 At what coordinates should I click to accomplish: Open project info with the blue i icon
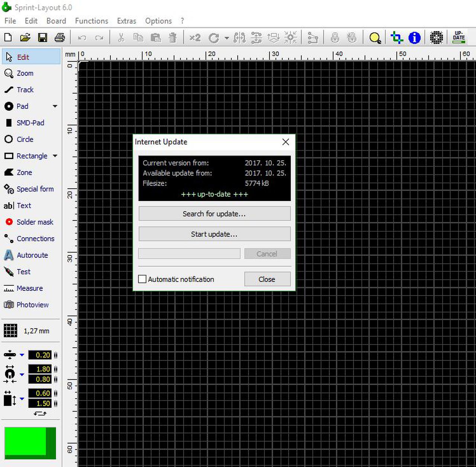tap(414, 38)
